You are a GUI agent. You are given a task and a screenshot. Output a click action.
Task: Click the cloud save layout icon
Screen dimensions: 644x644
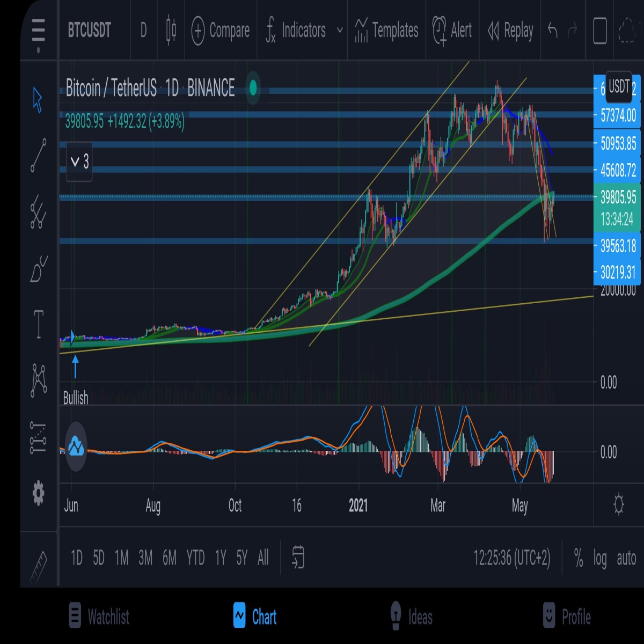(x=627, y=31)
